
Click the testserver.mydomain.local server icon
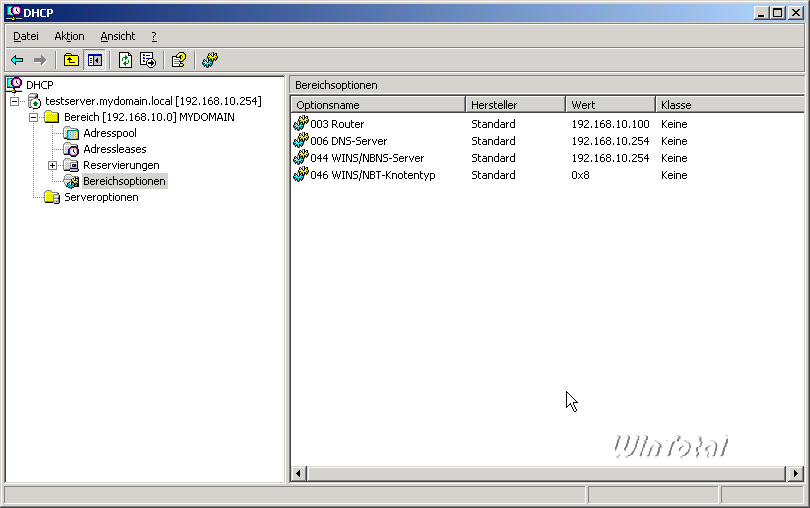click(35, 101)
